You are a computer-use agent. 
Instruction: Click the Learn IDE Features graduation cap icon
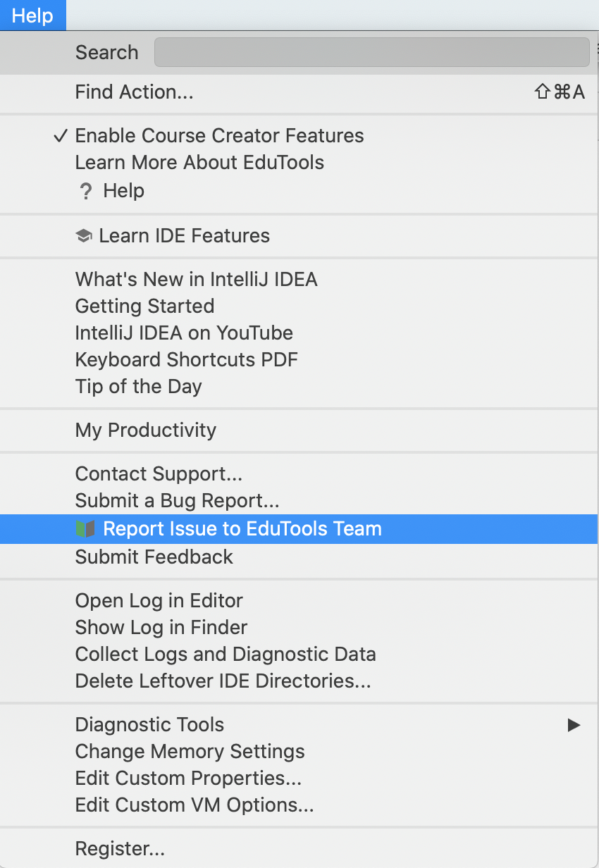point(84,236)
